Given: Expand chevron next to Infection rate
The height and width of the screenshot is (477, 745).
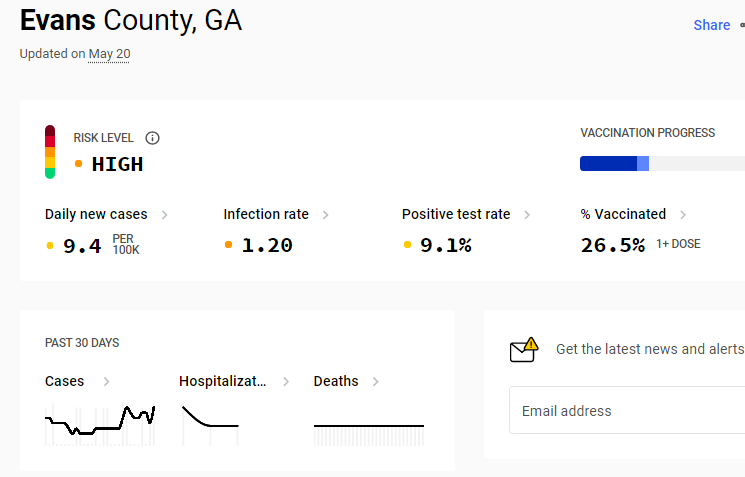Looking at the screenshot, I should pyautogui.click(x=325, y=215).
